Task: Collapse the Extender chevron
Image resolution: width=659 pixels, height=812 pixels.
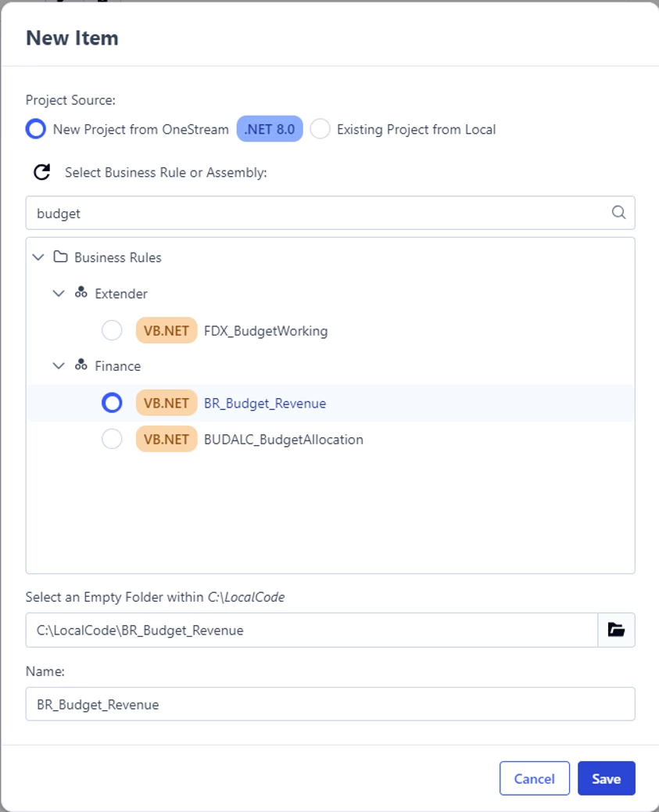Action: (x=59, y=293)
